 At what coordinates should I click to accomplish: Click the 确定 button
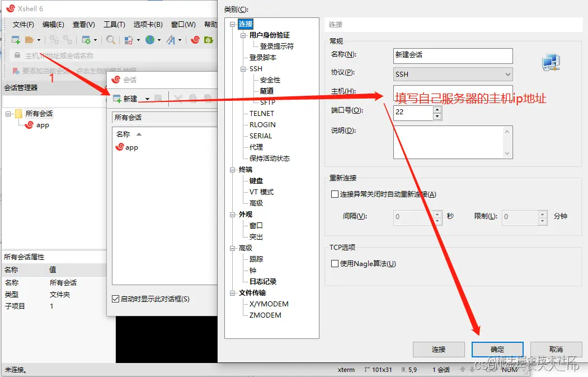pyautogui.click(x=497, y=349)
